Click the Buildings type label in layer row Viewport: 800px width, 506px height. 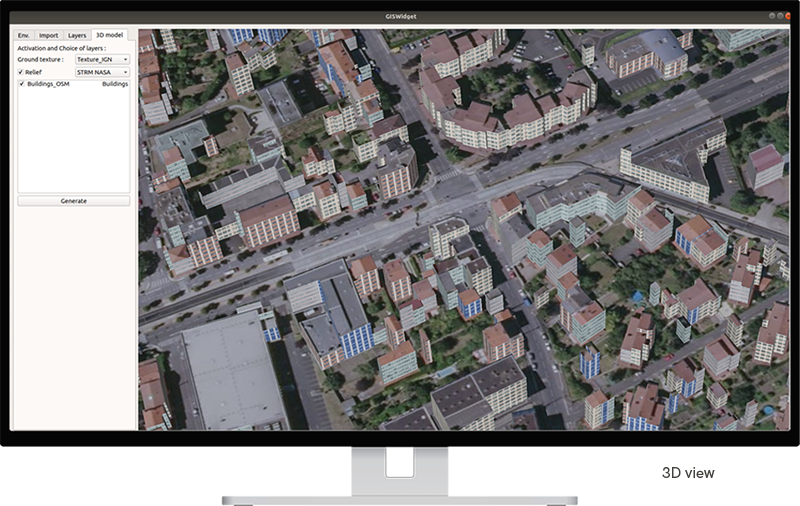tap(115, 85)
